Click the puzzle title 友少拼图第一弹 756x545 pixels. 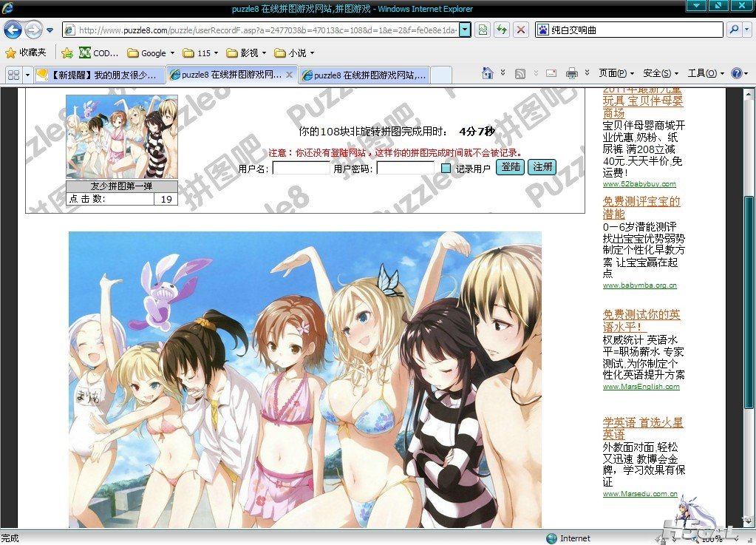[x=121, y=186]
